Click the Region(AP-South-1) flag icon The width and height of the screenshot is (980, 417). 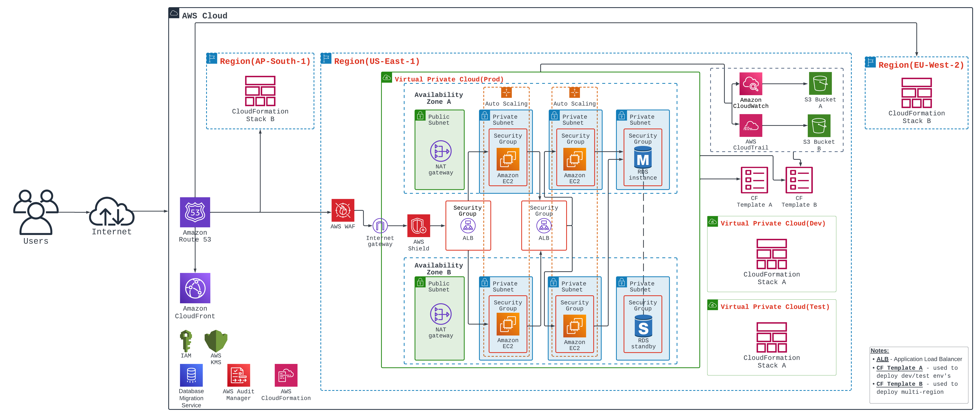click(212, 58)
